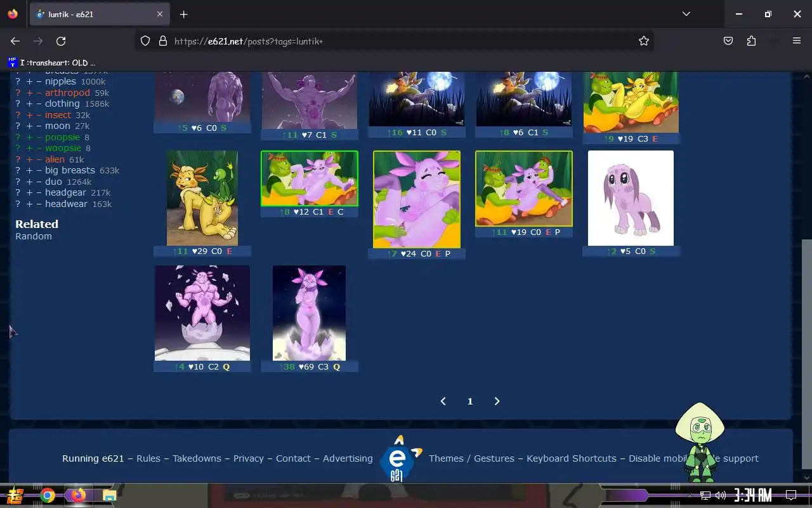Click the Running e621 link

click(x=93, y=458)
